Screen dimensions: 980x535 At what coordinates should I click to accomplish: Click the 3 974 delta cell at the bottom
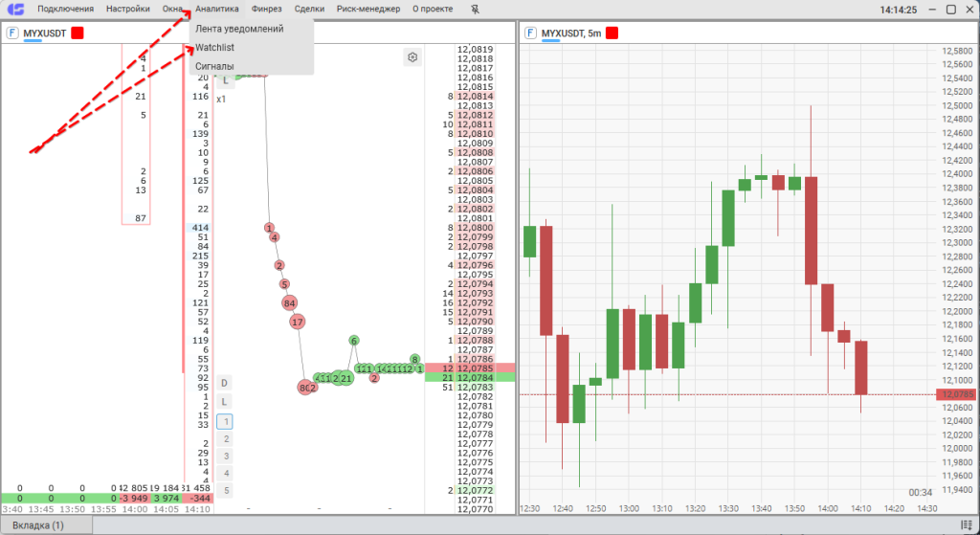(x=167, y=498)
